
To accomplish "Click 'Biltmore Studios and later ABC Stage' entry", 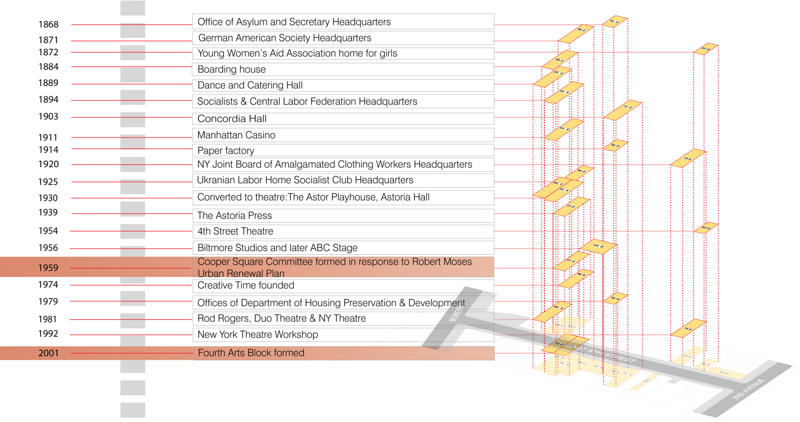I will click(343, 247).
